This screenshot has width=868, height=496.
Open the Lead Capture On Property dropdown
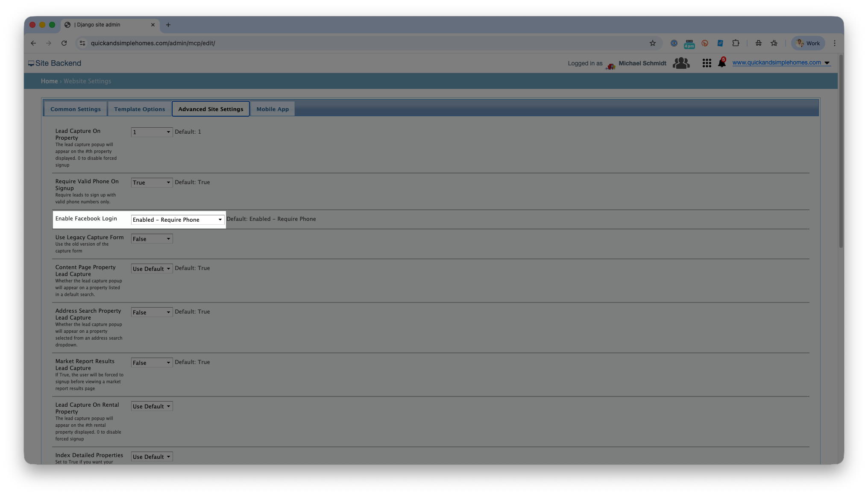tap(152, 132)
